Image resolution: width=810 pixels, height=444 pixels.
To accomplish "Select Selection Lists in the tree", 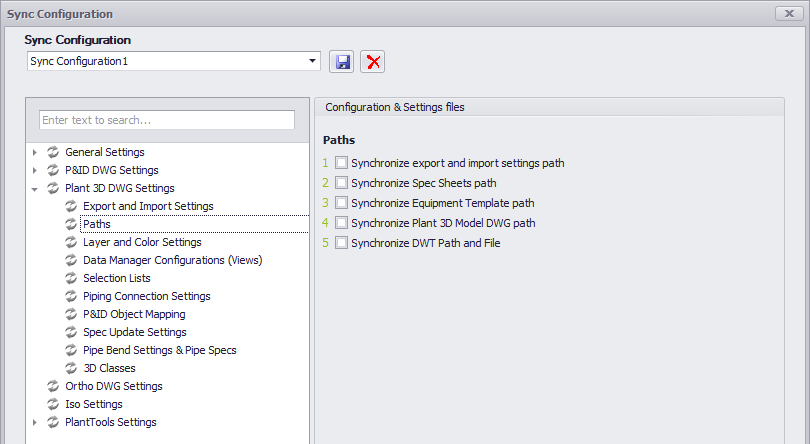I will coord(117,278).
